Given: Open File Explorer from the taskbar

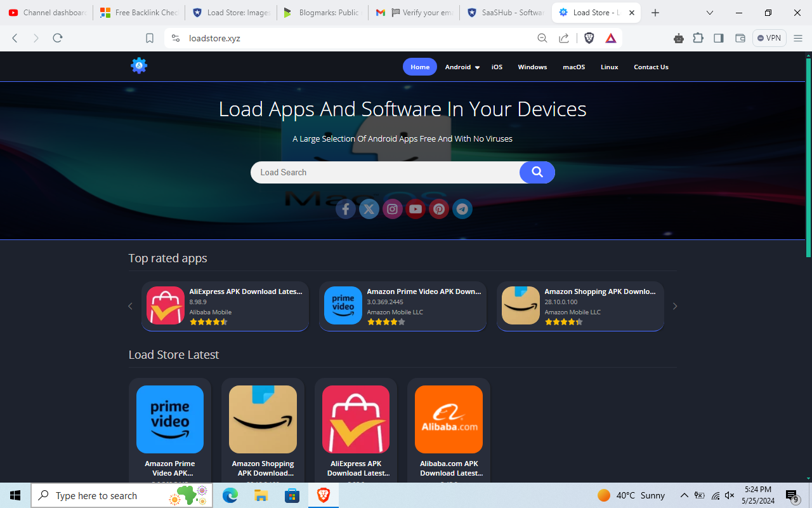Looking at the screenshot, I should [261, 495].
